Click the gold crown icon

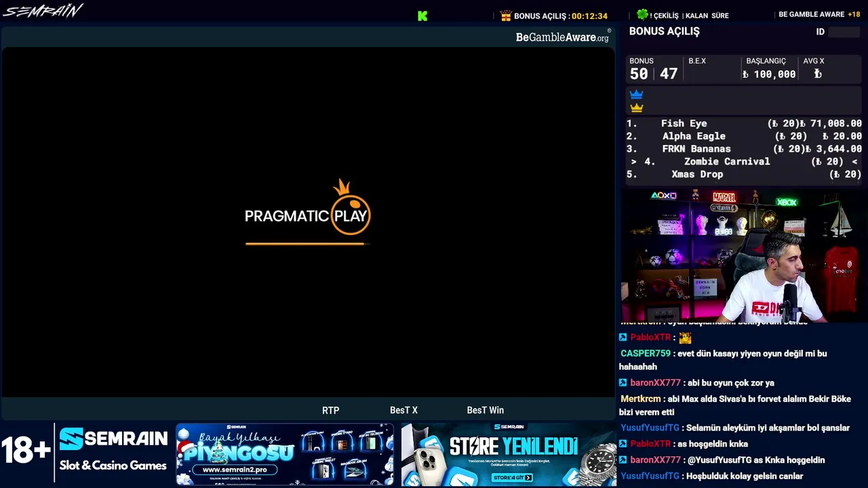(x=636, y=108)
